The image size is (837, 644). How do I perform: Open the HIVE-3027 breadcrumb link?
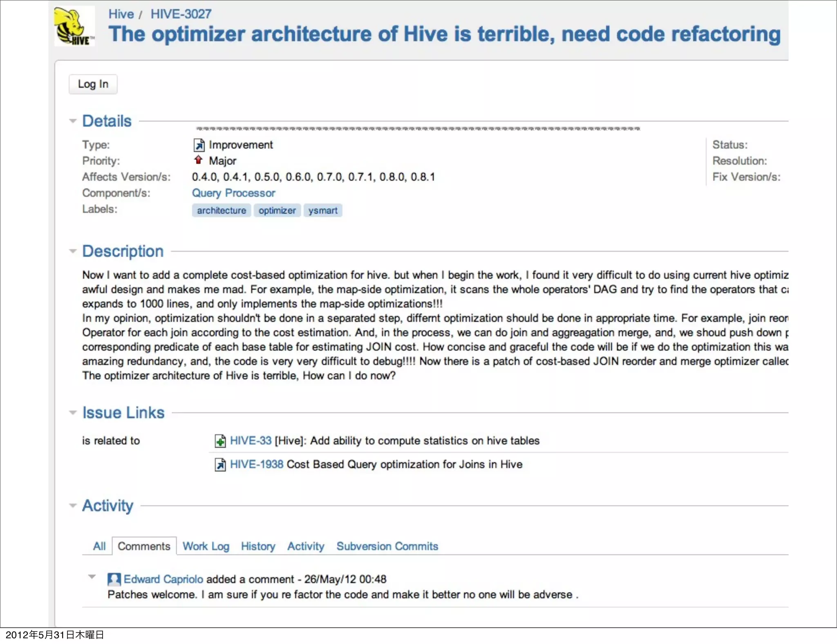(181, 14)
